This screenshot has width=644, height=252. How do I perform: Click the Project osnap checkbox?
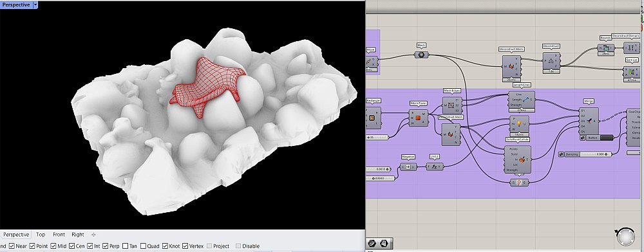point(209,246)
